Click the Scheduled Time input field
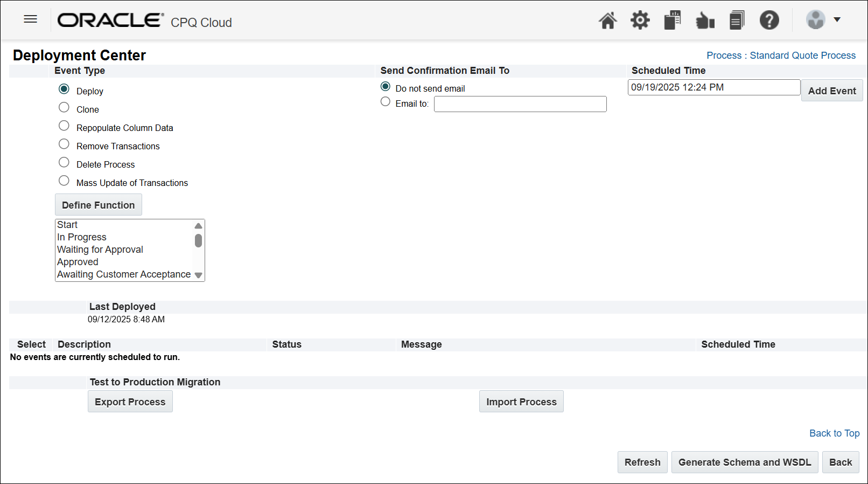The height and width of the screenshot is (484, 868). pos(713,87)
